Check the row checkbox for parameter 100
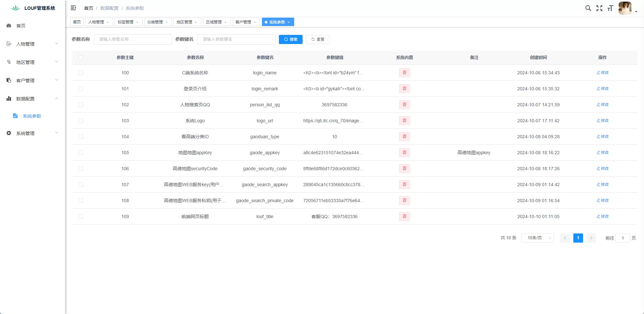This screenshot has width=644, height=314. [x=81, y=73]
